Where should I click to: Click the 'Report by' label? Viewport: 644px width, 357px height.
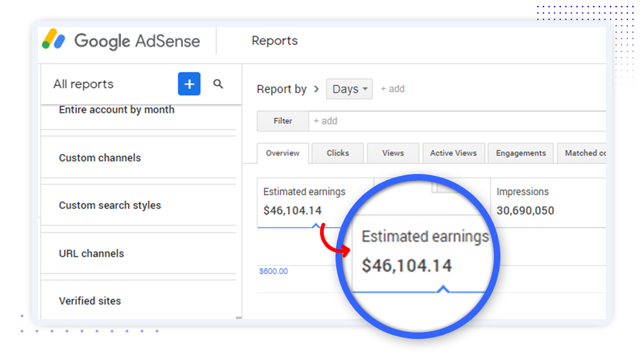(282, 89)
